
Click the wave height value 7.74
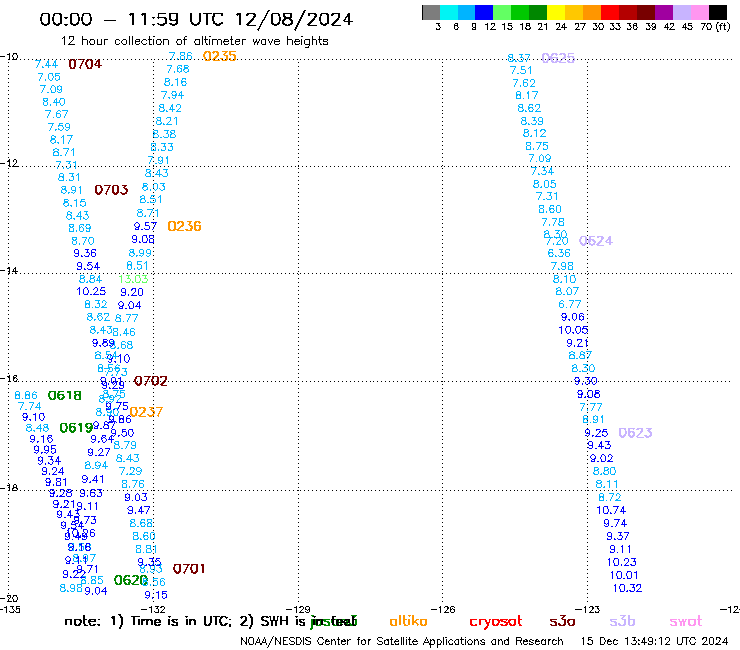click(29, 406)
